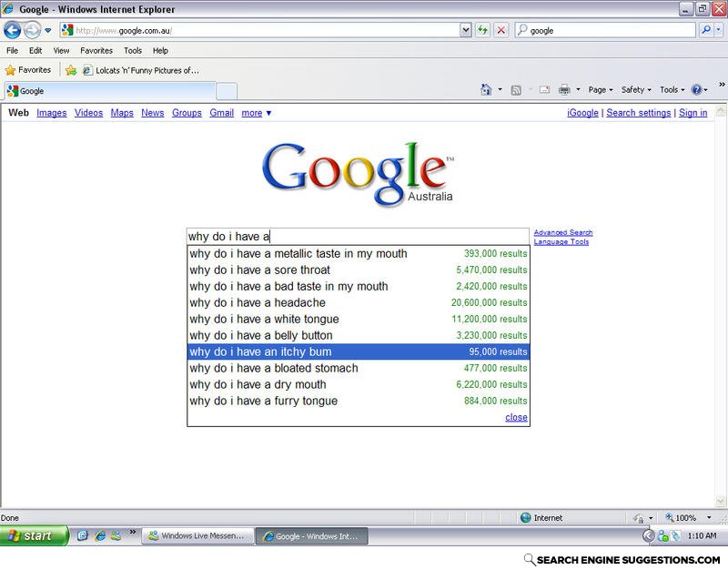Open the Safety command bar menu

636,89
